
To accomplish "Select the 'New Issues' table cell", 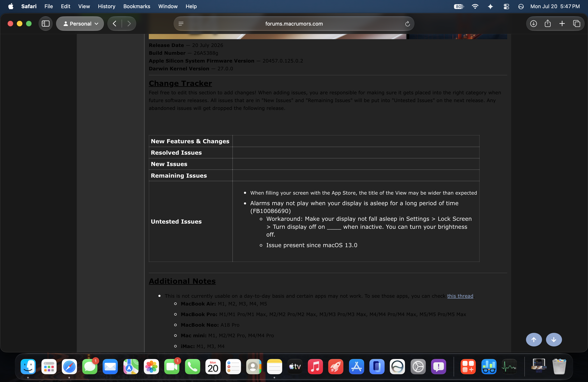I will click(x=190, y=164).
